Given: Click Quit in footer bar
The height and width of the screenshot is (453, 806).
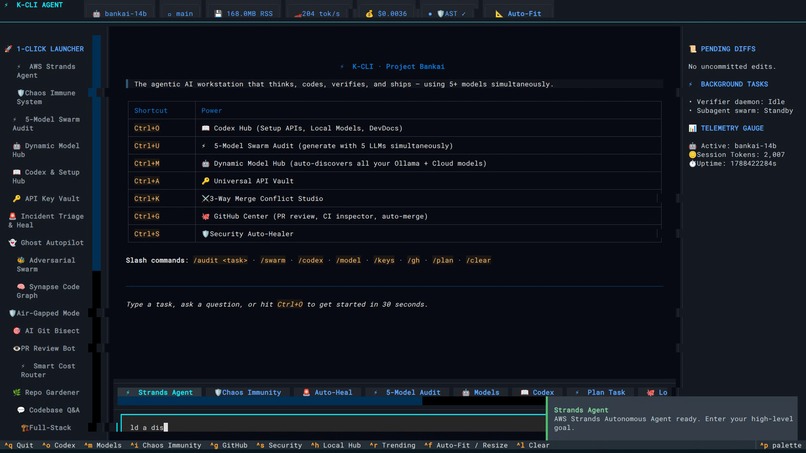Looking at the screenshot, I should coord(19,445).
